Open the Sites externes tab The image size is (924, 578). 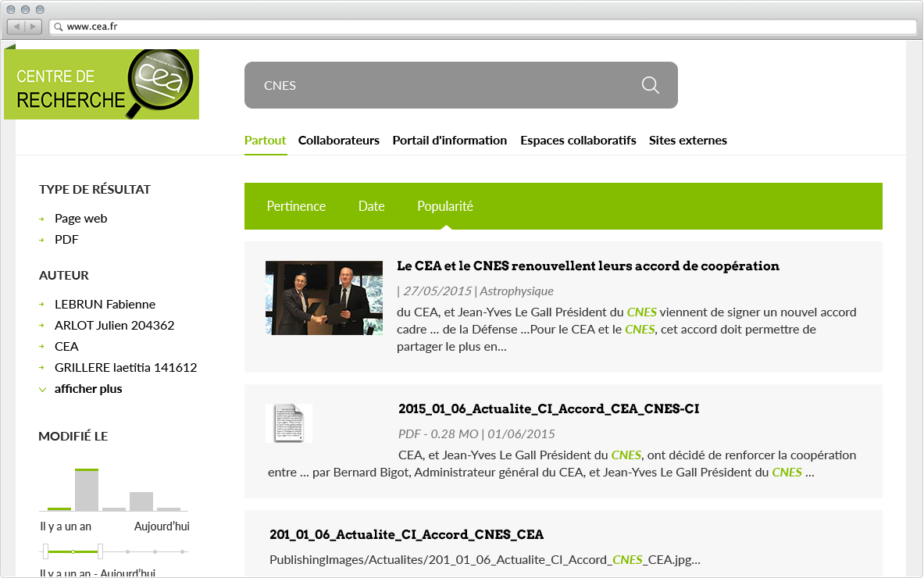[x=687, y=141]
